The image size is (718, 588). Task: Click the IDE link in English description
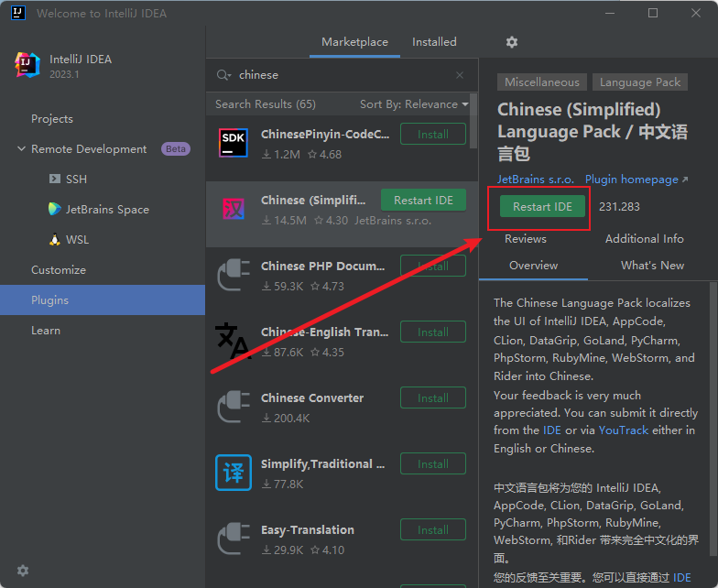click(551, 430)
